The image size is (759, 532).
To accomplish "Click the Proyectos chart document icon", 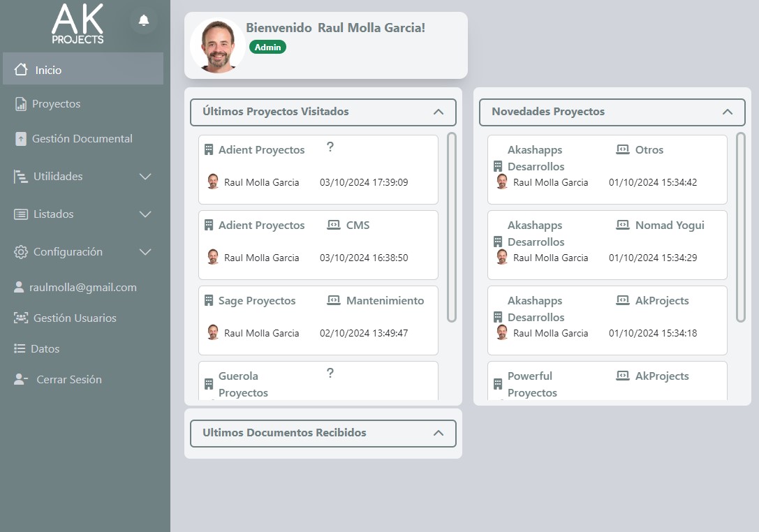I will [21, 104].
